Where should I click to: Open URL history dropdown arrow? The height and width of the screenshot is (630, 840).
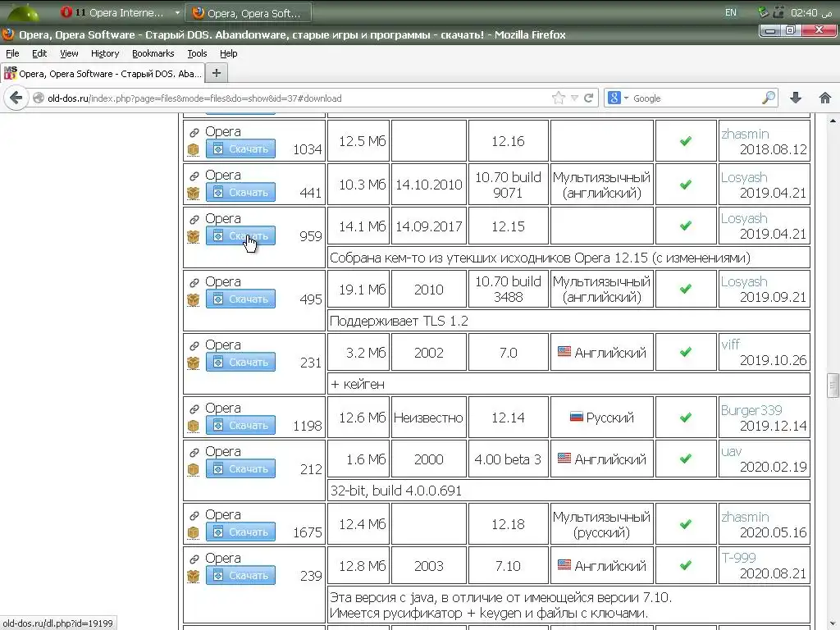[574, 98]
